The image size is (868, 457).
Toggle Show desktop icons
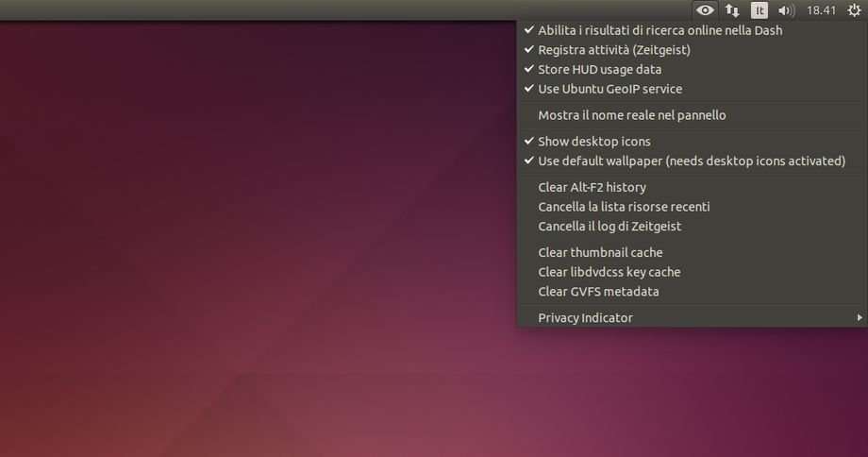pos(593,142)
